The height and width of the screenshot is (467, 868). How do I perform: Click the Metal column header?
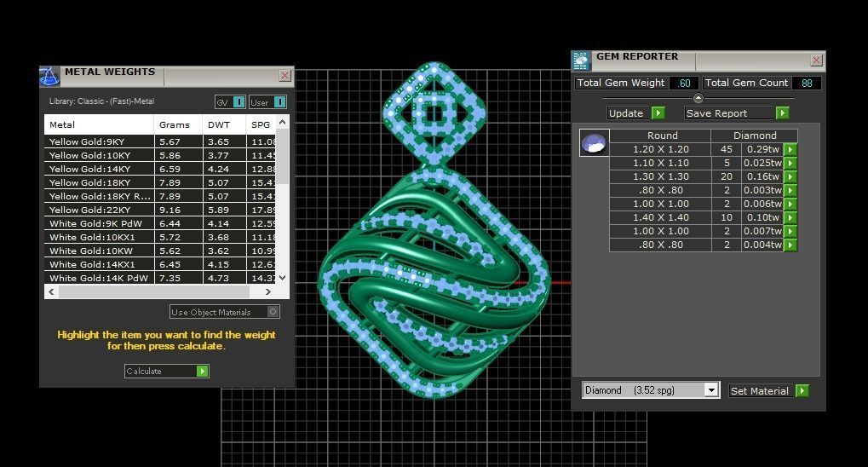click(99, 124)
